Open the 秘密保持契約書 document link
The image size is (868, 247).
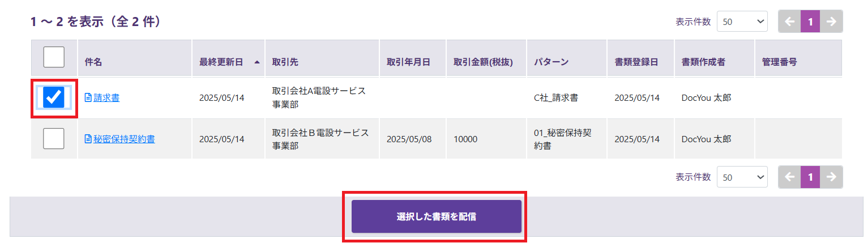[x=124, y=139]
